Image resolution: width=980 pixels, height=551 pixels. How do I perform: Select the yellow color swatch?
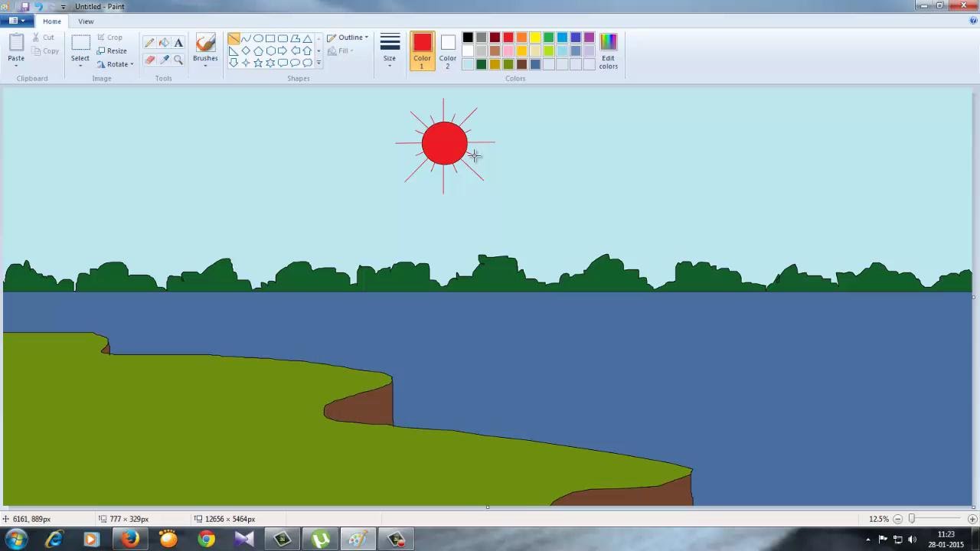(534, 37)
